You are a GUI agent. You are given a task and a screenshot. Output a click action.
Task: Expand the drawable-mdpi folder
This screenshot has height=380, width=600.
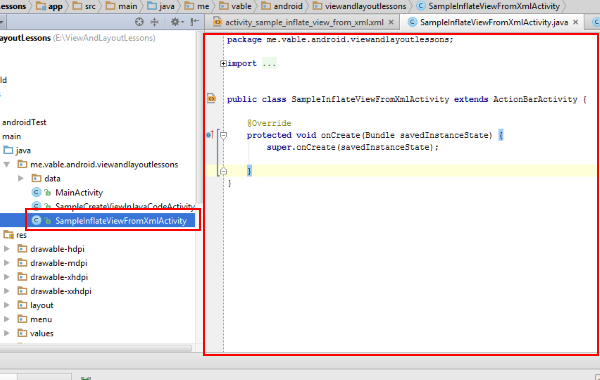point(7,263)
